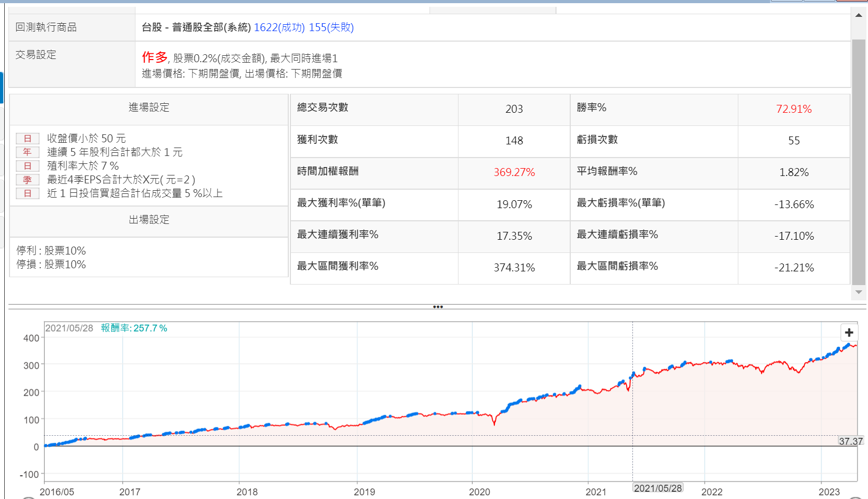The height and width of the screenshot is (499, 868).
Task: Click the 37.37 value label on the chart
Action: [x=851, y=442]
